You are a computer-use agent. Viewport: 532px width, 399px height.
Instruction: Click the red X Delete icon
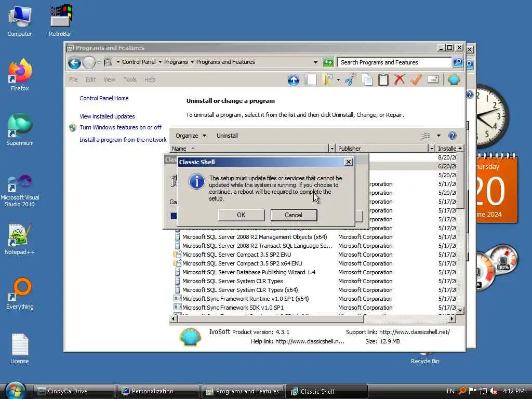tap(400, 79)
